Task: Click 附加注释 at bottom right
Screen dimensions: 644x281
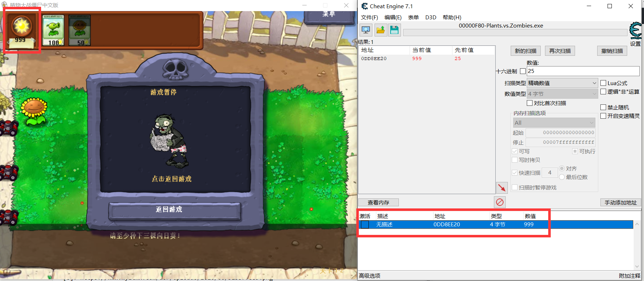Action: pos(630,276)
